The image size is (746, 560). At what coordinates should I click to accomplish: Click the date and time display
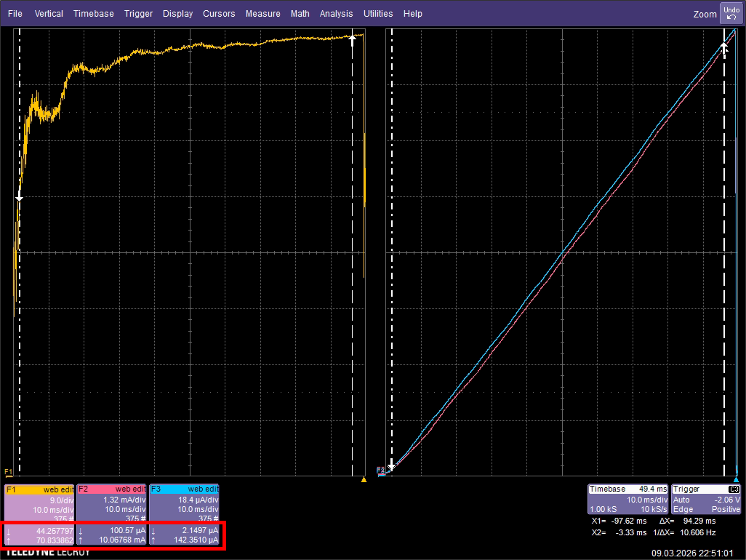click(x=692, y=553)
